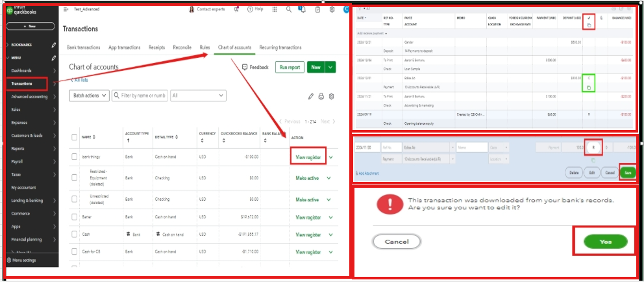Click Cancel in the confirmation dialog

click(397, 242)
